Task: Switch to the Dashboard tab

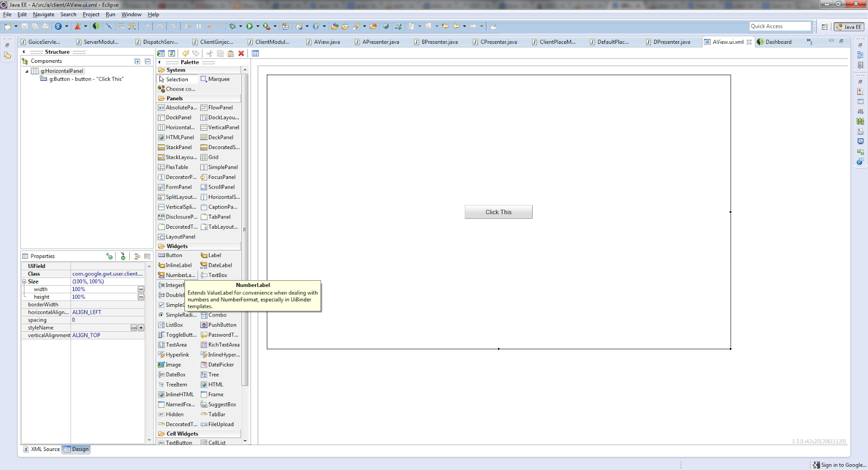Action: tap(775, 42)
